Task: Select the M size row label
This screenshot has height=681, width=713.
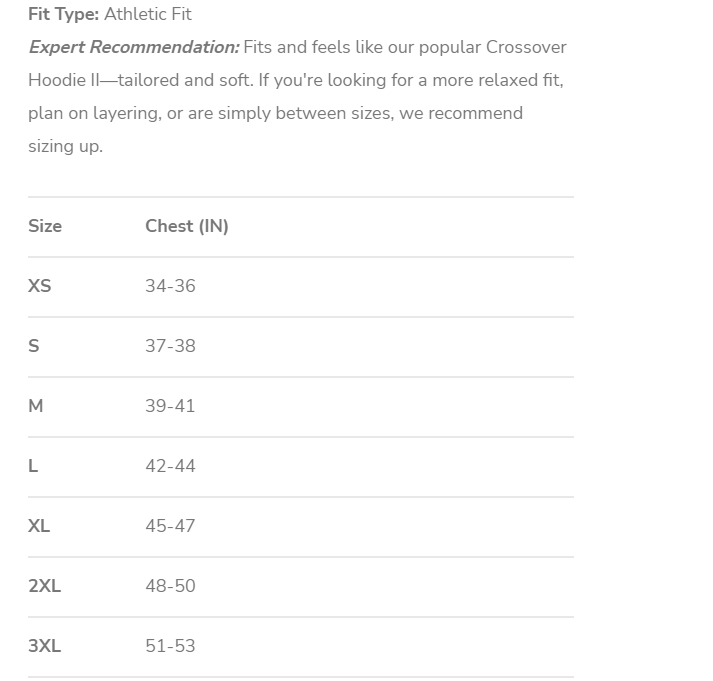Action: coord(36,406)
